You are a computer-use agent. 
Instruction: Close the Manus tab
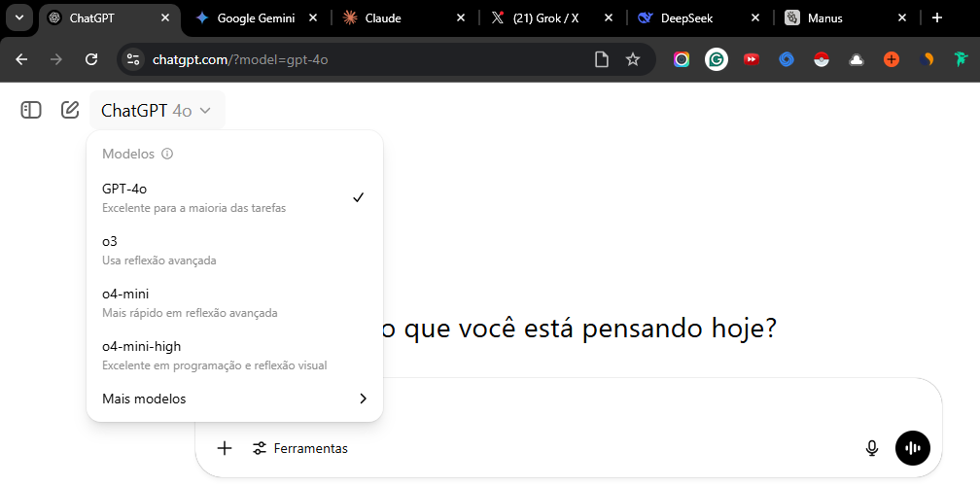(902, 18)
